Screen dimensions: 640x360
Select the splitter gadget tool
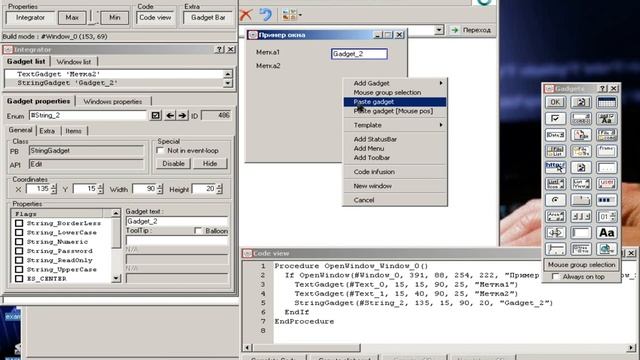click(x=555, y=233)
